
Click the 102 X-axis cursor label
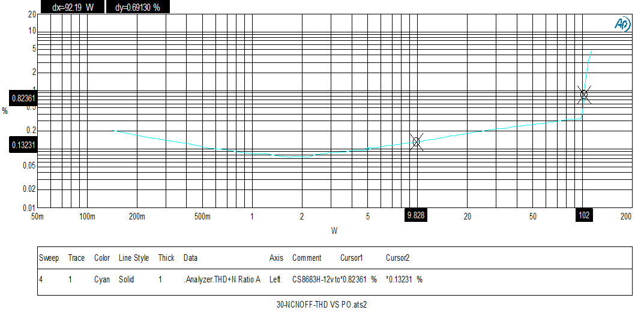coord(583,216)
